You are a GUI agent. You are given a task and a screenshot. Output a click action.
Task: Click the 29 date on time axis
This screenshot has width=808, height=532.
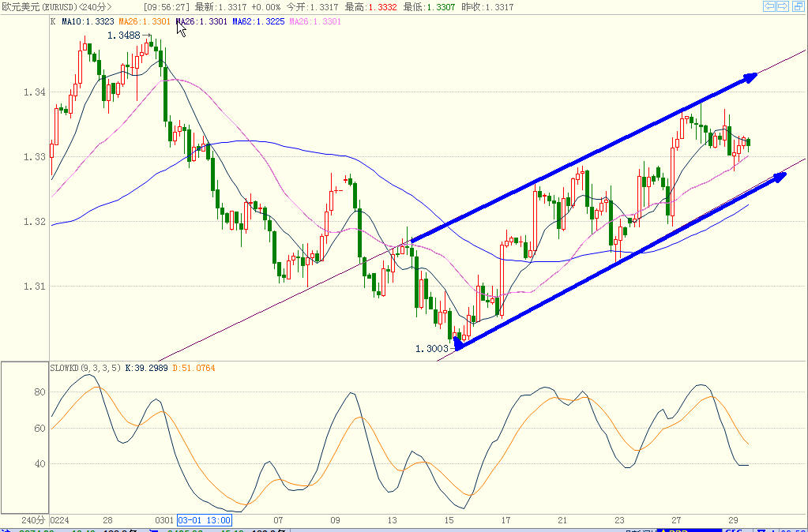(x=733, y=519)
